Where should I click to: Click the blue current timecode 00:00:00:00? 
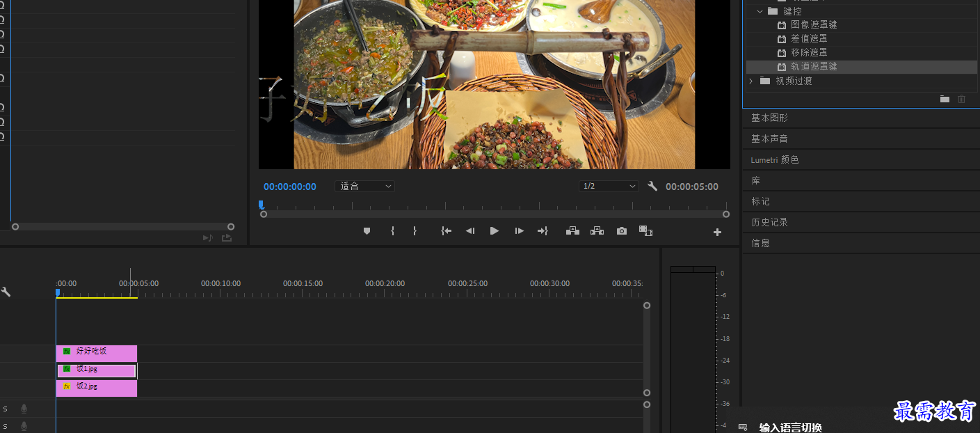tap(290, 187)
